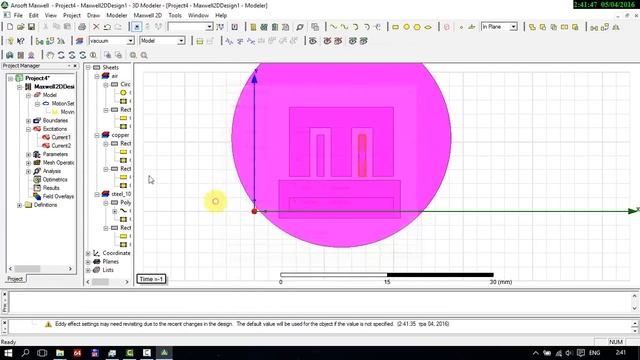Select the Draw Spline tool

click(344, 27)
